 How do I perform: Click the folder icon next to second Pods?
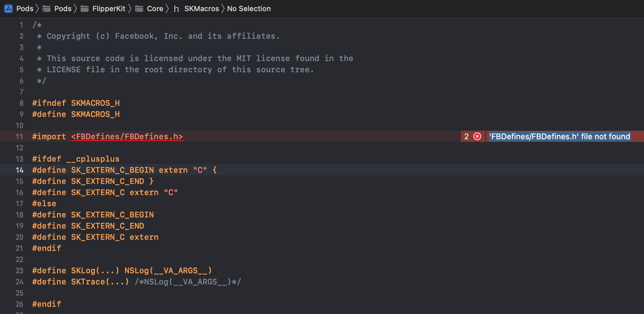[46, 9]
